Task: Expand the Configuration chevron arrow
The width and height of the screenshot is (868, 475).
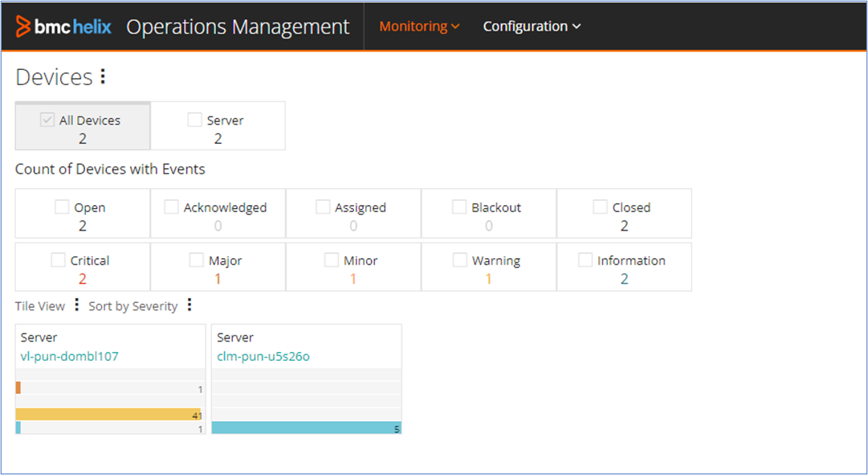Action: 577,27
